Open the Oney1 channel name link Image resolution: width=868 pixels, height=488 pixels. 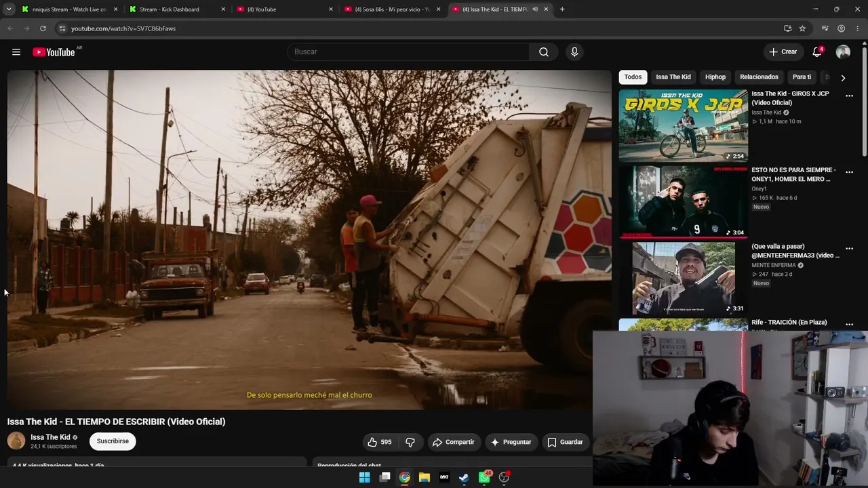pos(759,189)
